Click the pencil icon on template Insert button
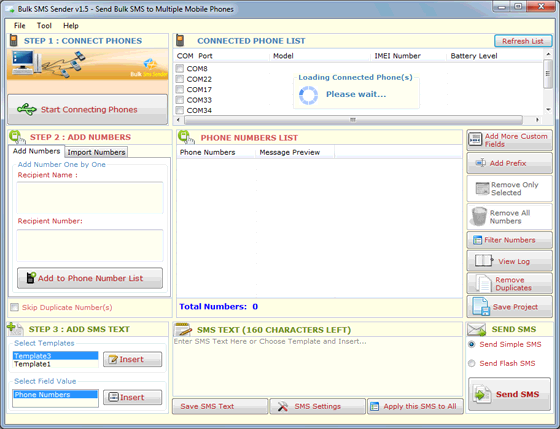The height and width of the screenshot is (429, 560). point(113,359)
